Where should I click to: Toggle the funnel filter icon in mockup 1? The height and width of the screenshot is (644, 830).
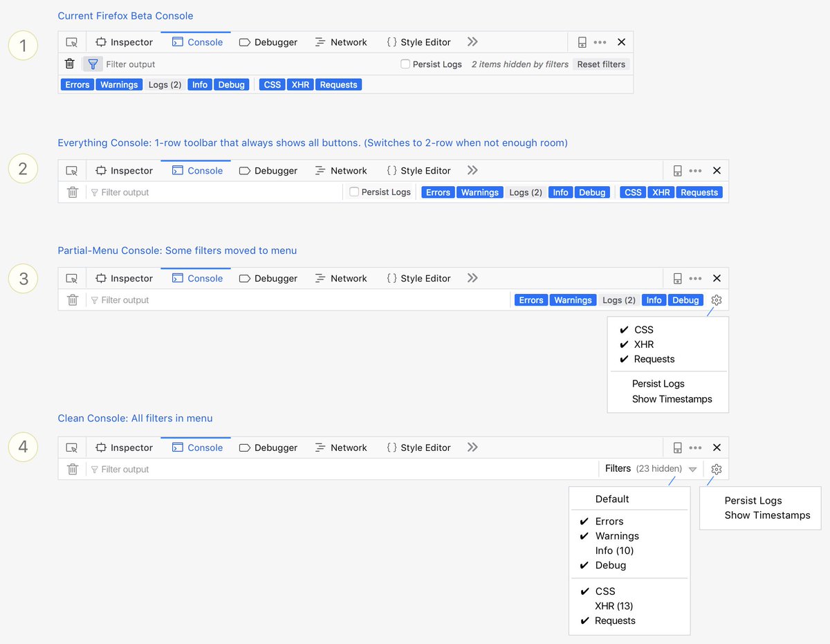(93, 64)
